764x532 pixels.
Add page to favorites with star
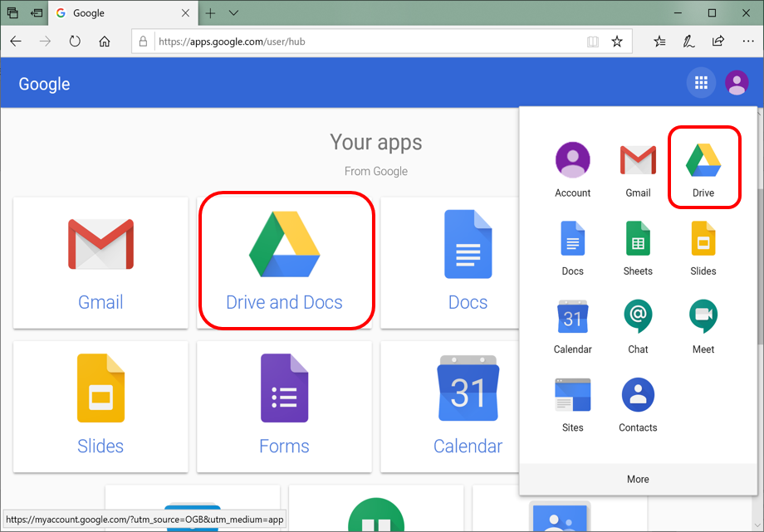617,41
